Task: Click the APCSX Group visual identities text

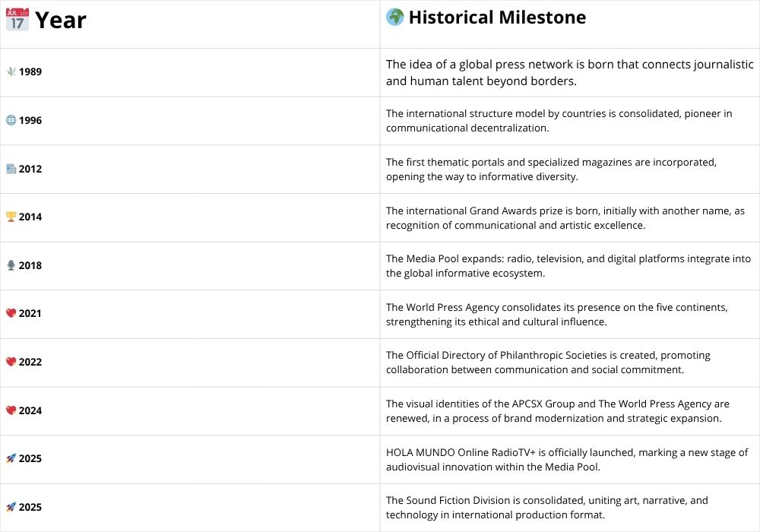Action: [557, 410]
